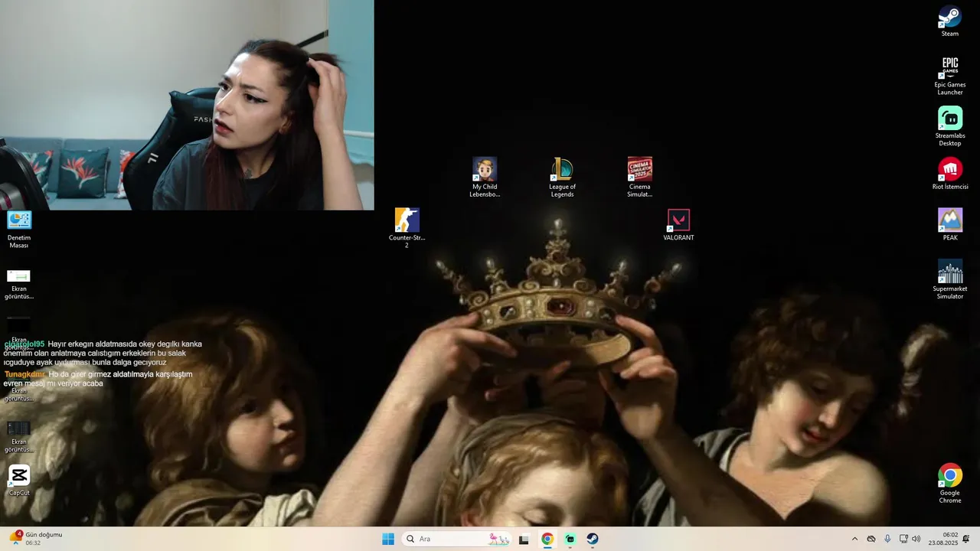This screenshot has width=980, height=551.
Task: Open the Windows Start menu
Action: point(388,539)
